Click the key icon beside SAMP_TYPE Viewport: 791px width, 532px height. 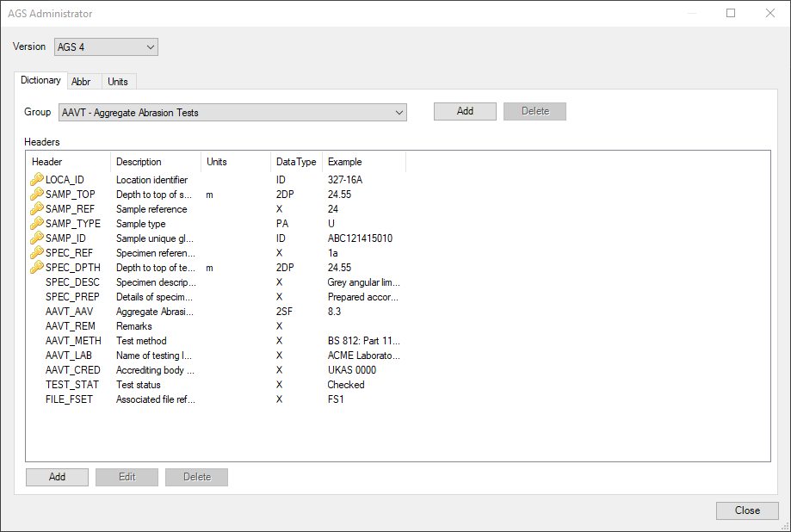[36, 223]
